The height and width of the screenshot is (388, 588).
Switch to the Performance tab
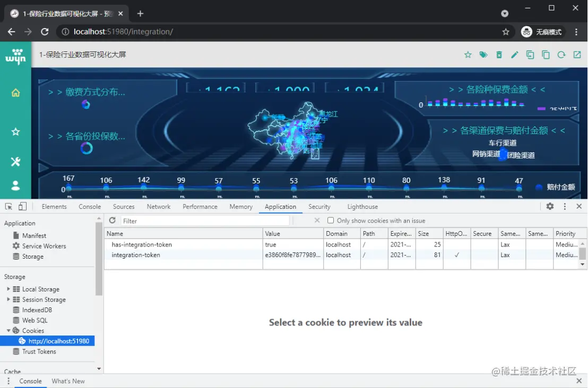coord(200,207)
